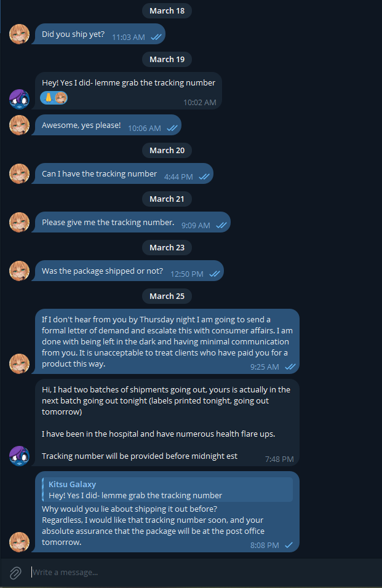382x588 pixels.
Task: Click the March 19 date badge
Action: tap(167, 60)
